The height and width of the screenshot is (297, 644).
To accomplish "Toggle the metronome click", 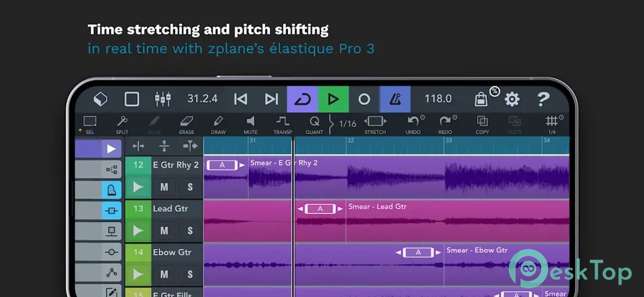I will pyautogui.click(x=395, y=99).
